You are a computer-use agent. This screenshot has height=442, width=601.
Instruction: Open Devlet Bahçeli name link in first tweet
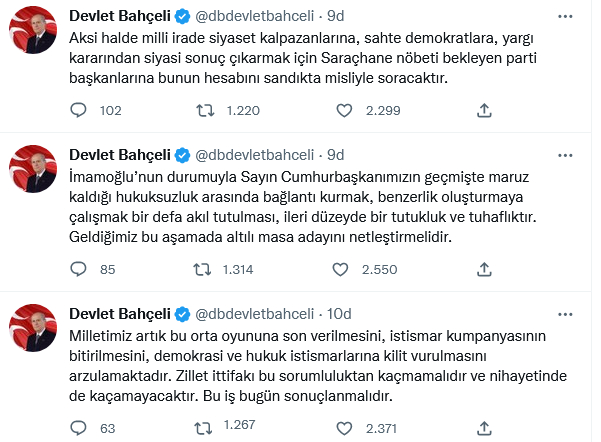click(120, 16)
